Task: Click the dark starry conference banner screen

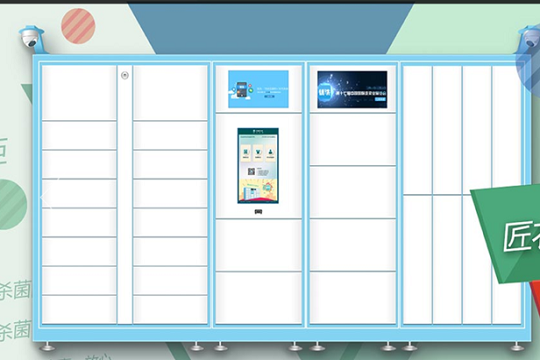Action: point(352,90)
